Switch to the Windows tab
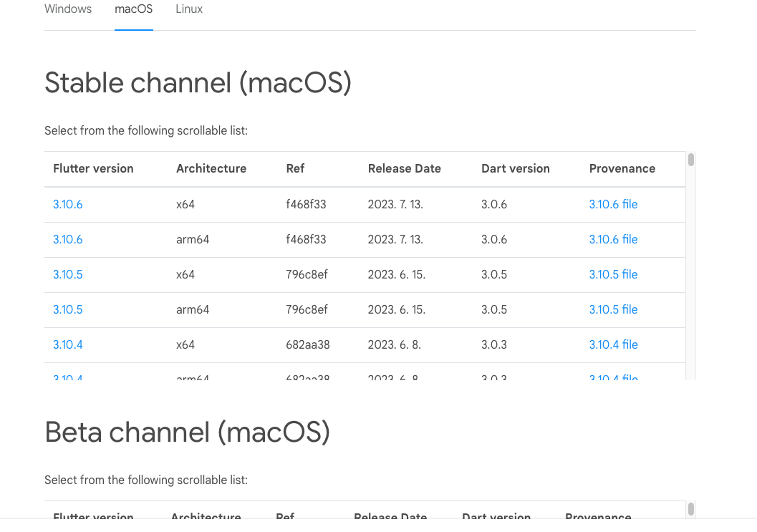Viewport: 757px width, 532px height. point(68,9)
